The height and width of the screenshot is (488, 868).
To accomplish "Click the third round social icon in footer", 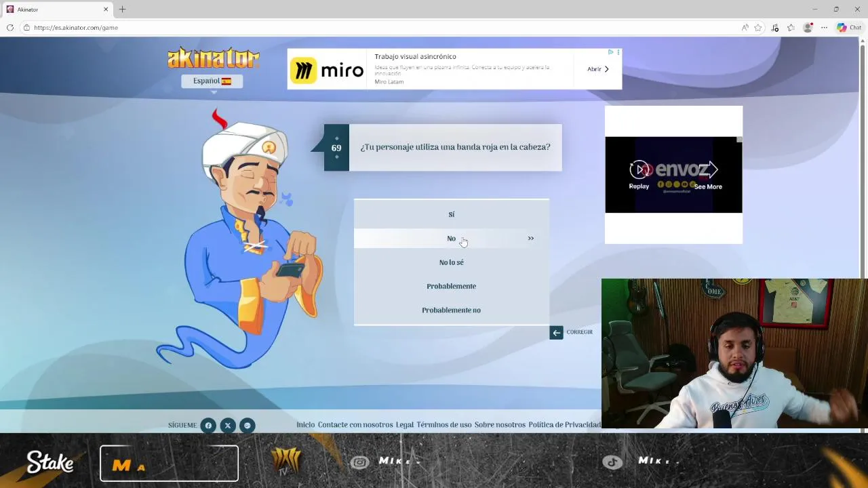I will [x=248, y=426].
